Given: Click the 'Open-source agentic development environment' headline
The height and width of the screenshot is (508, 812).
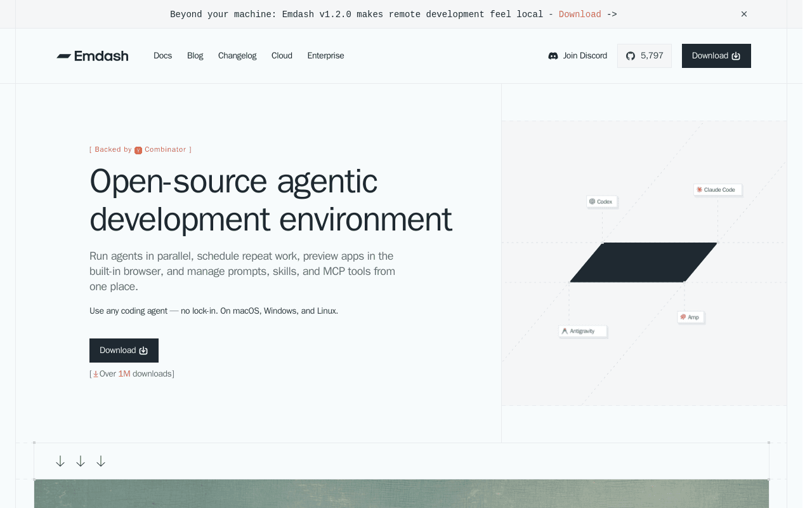Looking at the screenshot, I should click(x=271, y=199).
